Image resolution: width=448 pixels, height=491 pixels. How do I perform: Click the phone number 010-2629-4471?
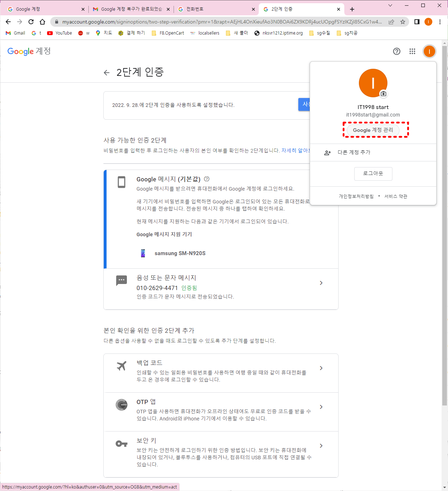click(157, 288)
